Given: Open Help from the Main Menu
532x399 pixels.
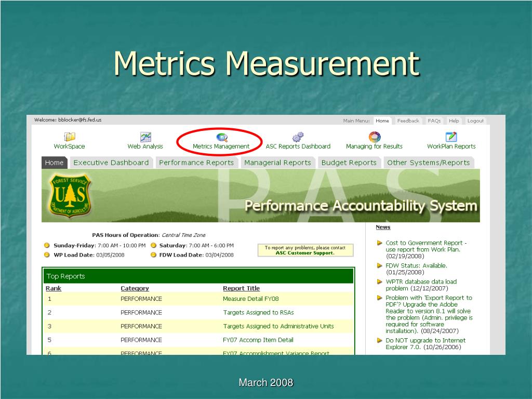Looking at the screenshot, I should (454, 121).
